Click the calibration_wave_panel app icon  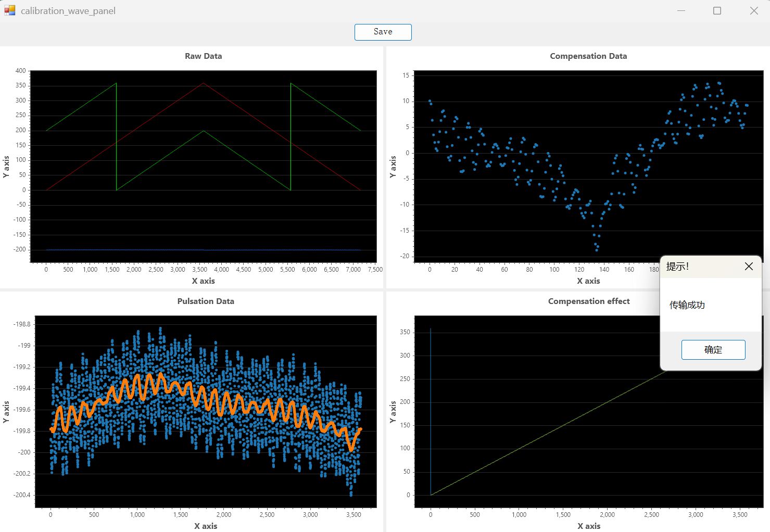point(9,10)
